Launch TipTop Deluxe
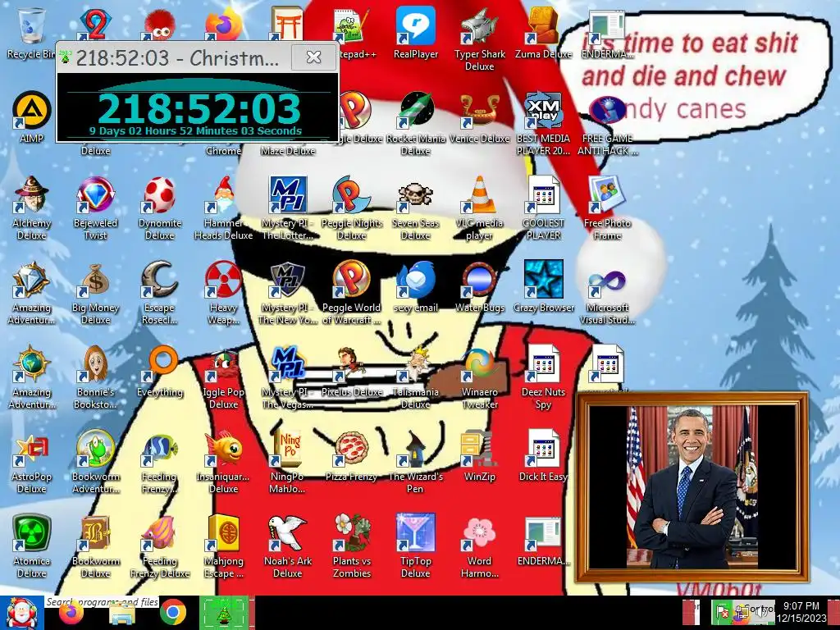Screen dimensions: 840x630 pos(416,547)
